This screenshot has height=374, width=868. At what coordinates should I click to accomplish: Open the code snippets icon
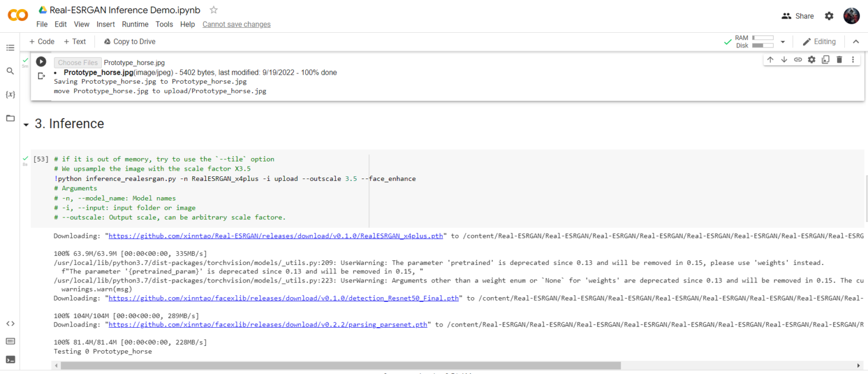(10, 324)
